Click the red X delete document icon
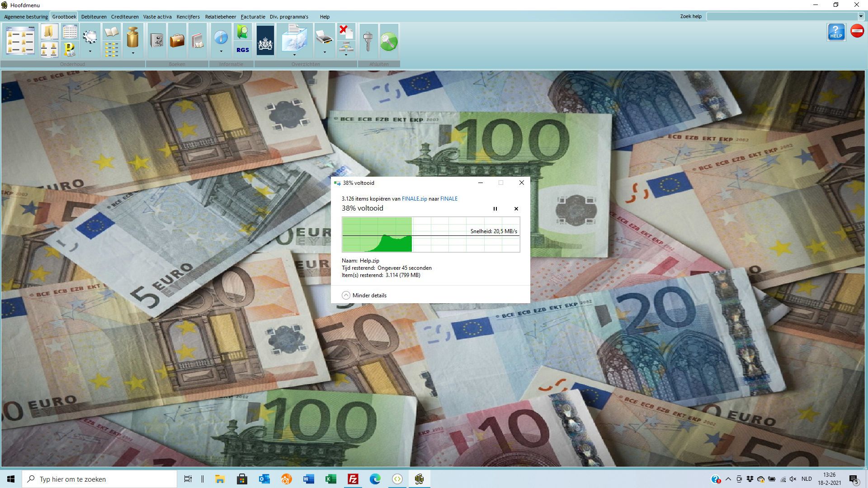 coord(346,32)
